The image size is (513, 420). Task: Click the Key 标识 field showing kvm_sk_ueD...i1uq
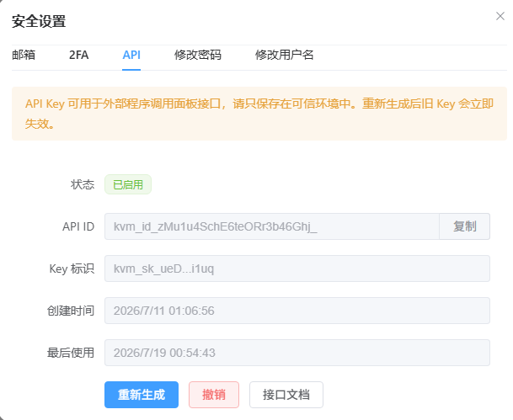click(297, 268)
